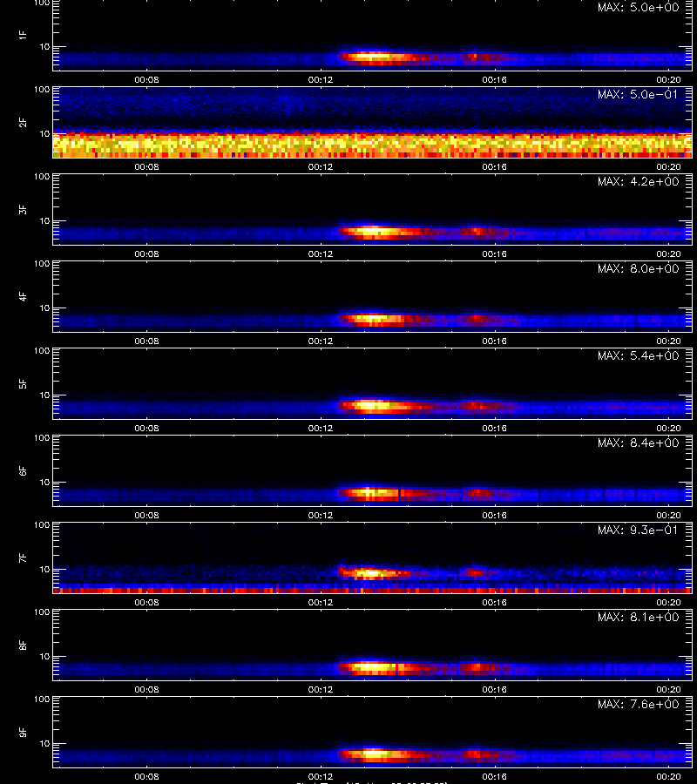Image resolution: width=697 pixels, height=784 pixels.
Task: Click the 00:12 tick label under panel 2F
Action: pyautogui.click(x=321, y=167)
